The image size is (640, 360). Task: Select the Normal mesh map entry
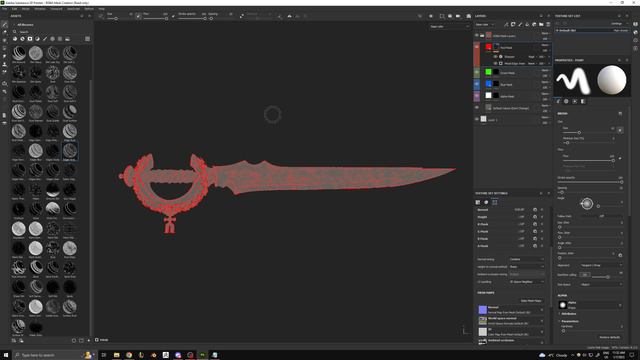pos(510,310)
